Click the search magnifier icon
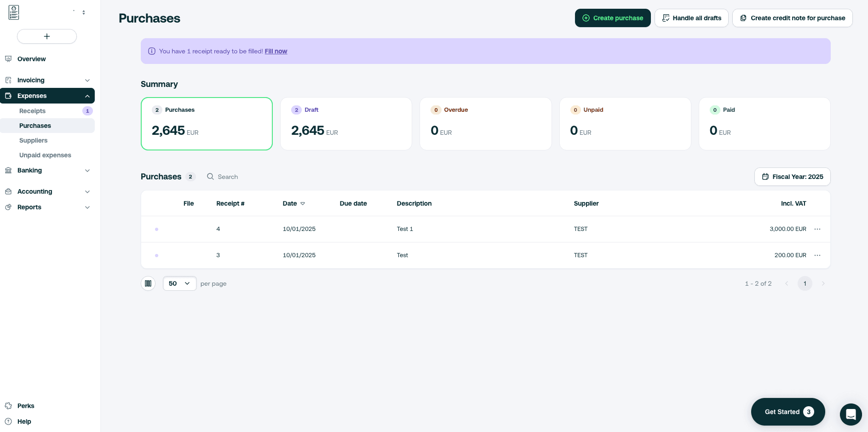 click(210, 177)
